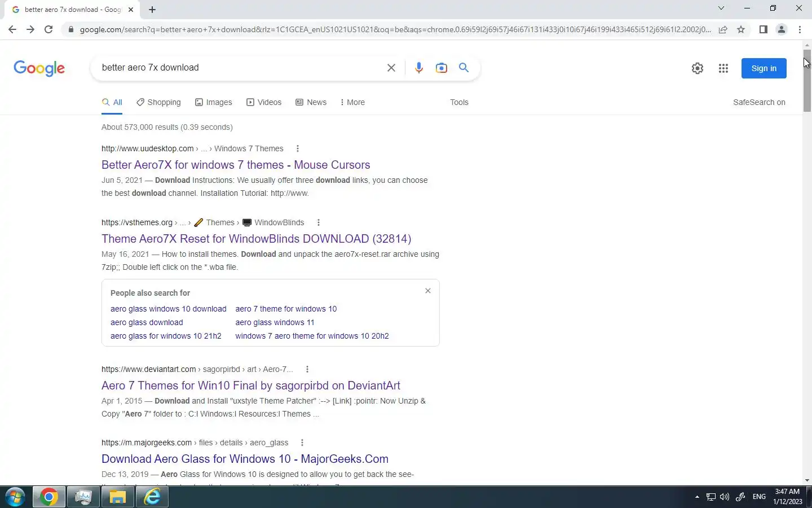This screenshot has height=508, width=812.
Task: Open Download Aero Glass MajorGeeks result
Action: tap(245, 459)
